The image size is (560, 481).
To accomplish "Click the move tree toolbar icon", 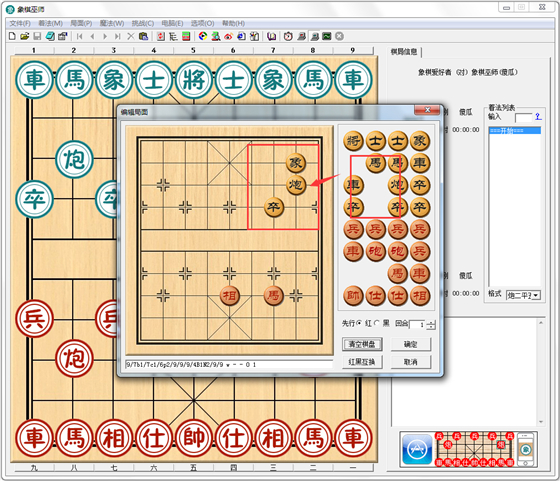I will click(173, 36).
